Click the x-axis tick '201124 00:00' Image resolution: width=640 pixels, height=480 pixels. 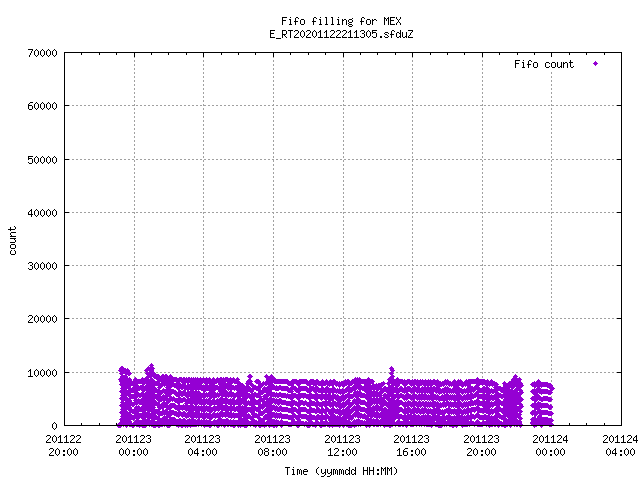click(x=550, y=446)
